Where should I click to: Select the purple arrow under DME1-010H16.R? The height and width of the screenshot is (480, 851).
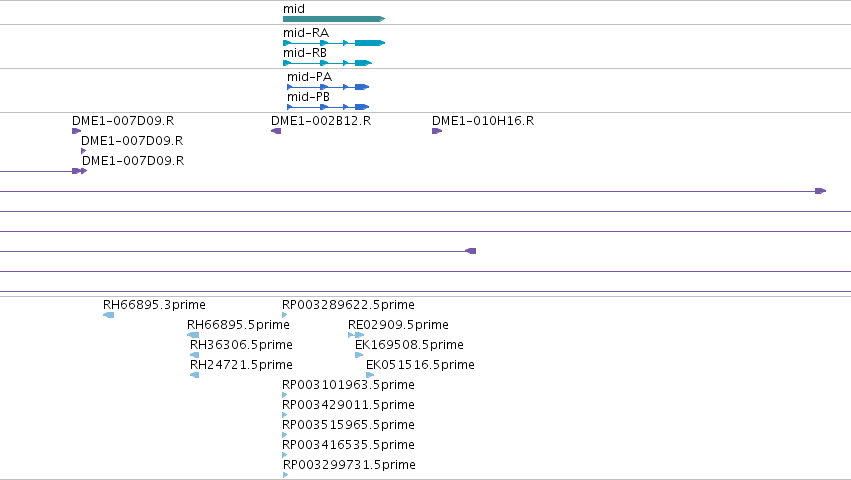coord(437,131)
